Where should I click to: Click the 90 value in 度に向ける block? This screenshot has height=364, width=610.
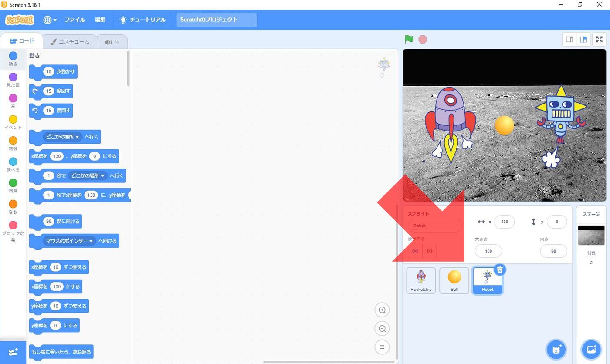48,222
